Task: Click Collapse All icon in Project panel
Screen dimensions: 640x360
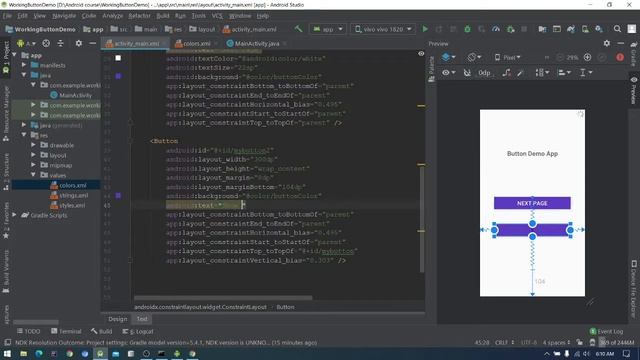Action: tap(60, 43)
